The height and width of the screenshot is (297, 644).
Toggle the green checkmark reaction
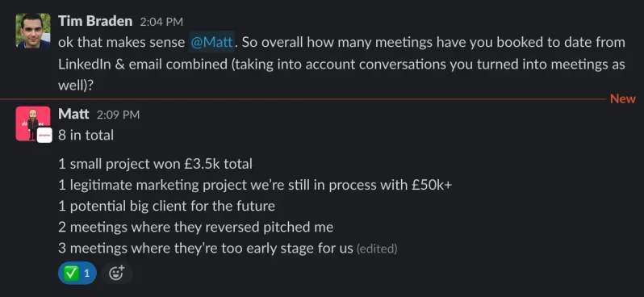(77, 273)
